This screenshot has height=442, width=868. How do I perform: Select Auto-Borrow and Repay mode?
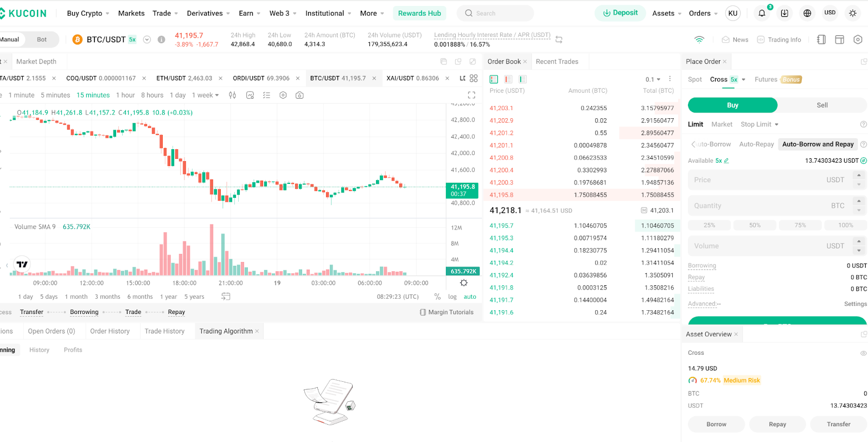[818, 144]
